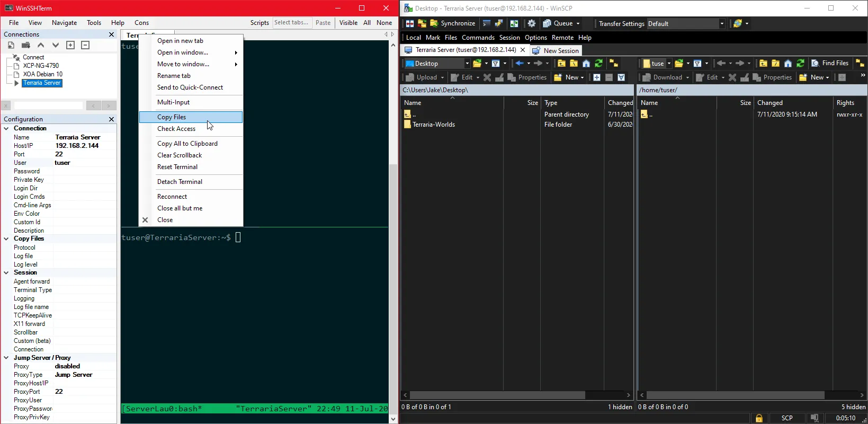Refresh the remote panel with green arrows icon
868x424 pixels.
800,64
